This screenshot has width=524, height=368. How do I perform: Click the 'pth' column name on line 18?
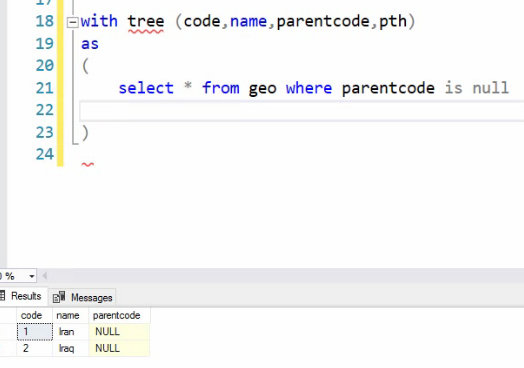pos(393,22)
